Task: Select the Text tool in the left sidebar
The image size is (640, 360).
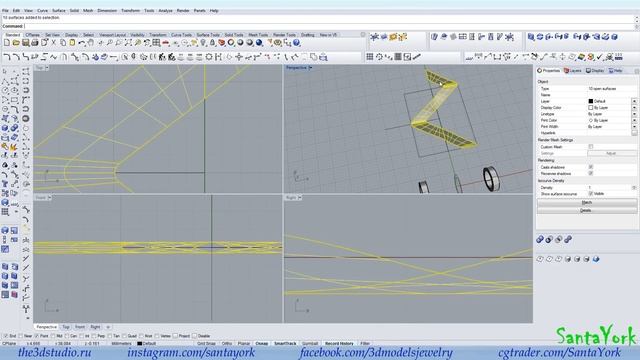Action: pos(5,184)
